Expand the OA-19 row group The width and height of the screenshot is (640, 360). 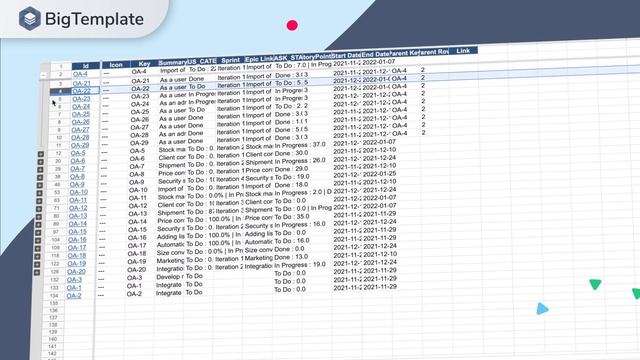point(38,264)
